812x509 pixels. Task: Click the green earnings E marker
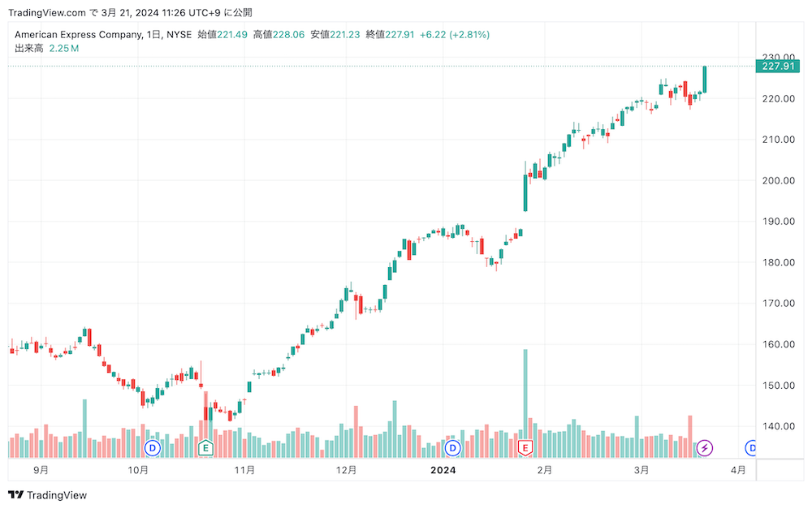205,448
